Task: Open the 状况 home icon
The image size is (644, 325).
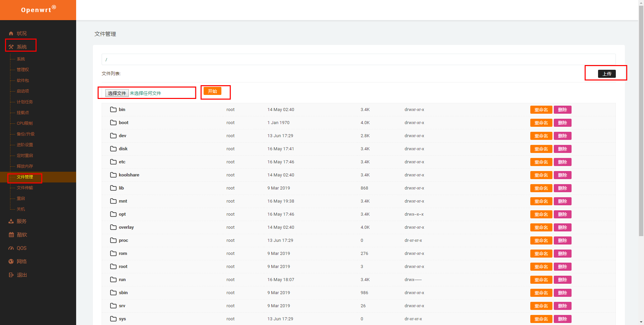Action: click(11, 33)
